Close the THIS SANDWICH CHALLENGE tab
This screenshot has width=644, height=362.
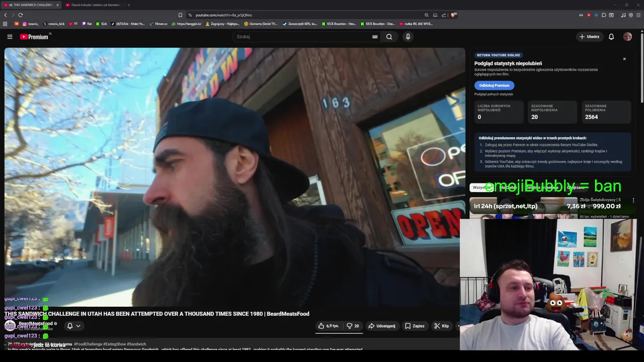pos(57,5)
